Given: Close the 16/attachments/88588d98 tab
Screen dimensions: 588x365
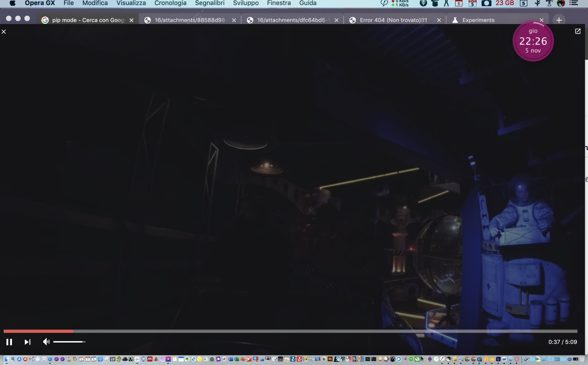Looking at the screenshot, I should pos(234,20).
